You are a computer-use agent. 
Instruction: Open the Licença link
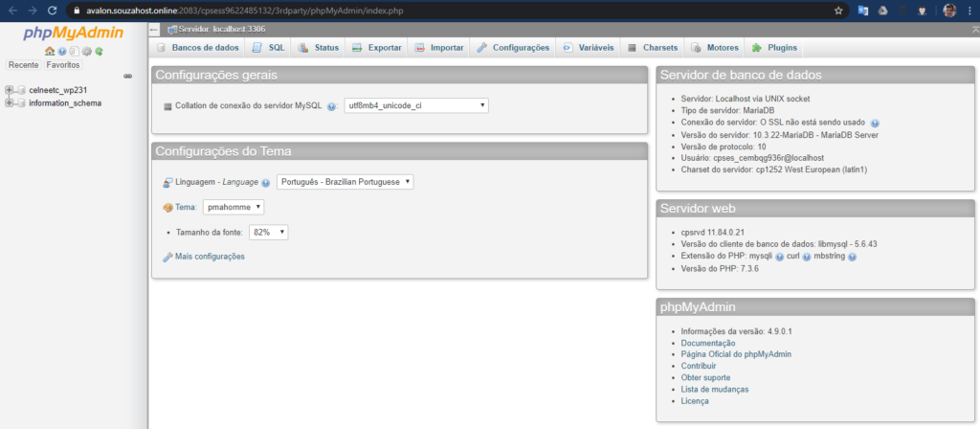(x=695, y=401)
